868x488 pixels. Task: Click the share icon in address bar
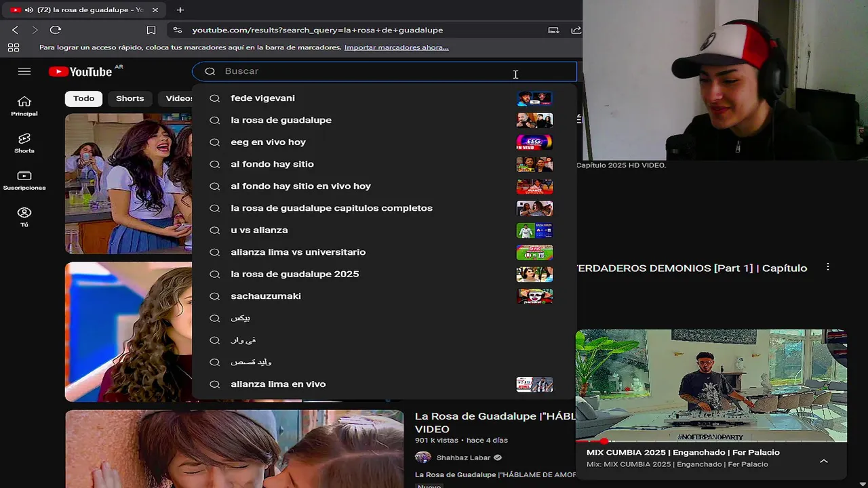point(576,30)
